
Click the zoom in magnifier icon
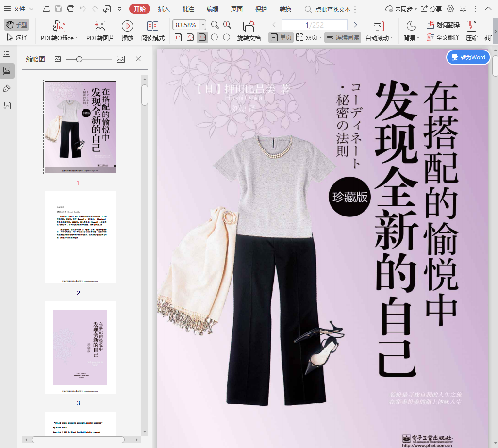(227, 25)
